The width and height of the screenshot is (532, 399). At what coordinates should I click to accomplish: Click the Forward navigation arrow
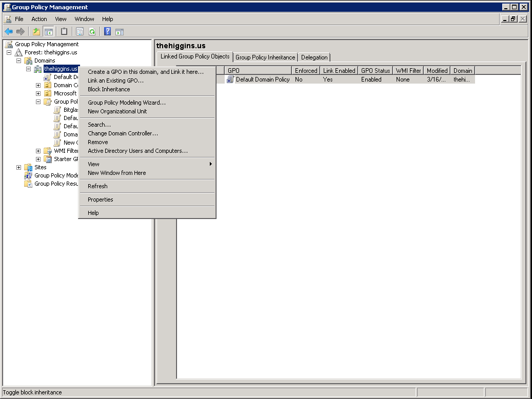[21, 31]
